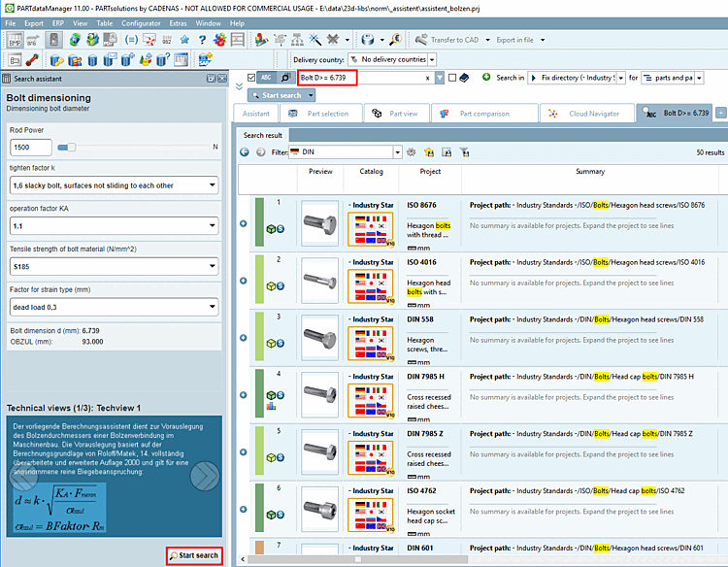This screenshot has height=567, width=728.
Task: Click the SAP database icon
Action: (x=205, y=60)
